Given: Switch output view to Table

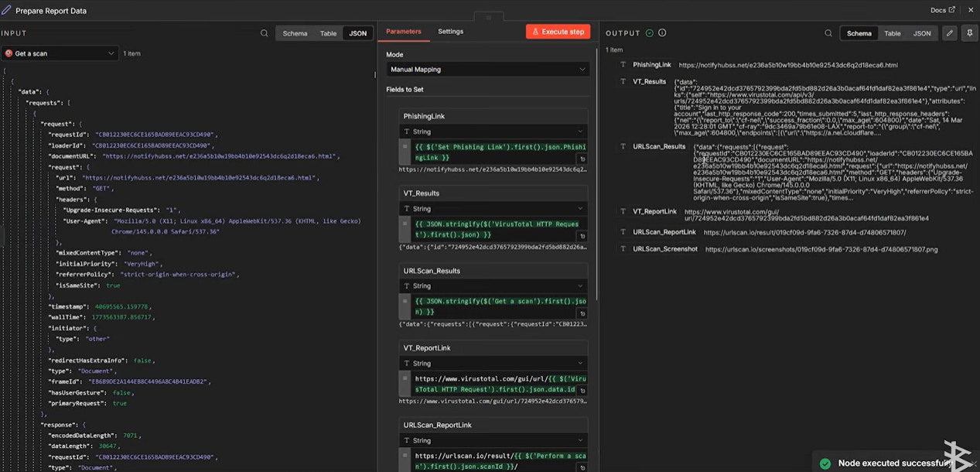Looking at the screenshot, I should coord(893,33).
